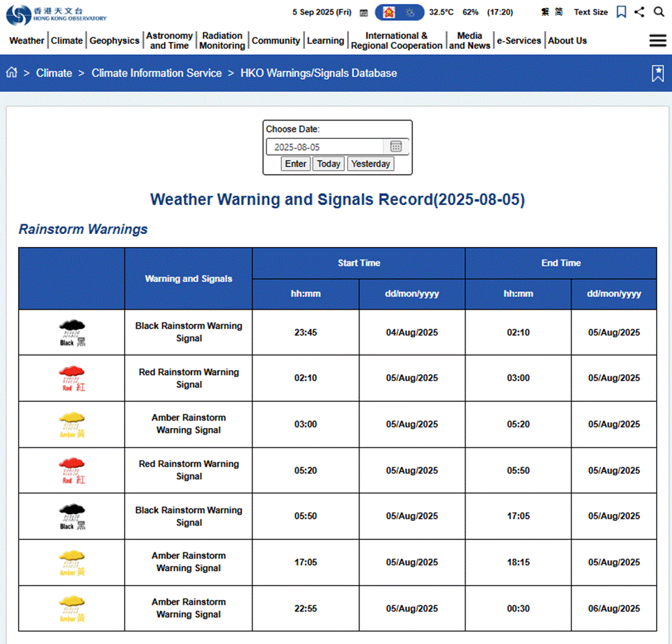The height and width of the screenshot is (644, 672).
Task: Click the home icon in breadcrumb
Action: pos(12,73)
